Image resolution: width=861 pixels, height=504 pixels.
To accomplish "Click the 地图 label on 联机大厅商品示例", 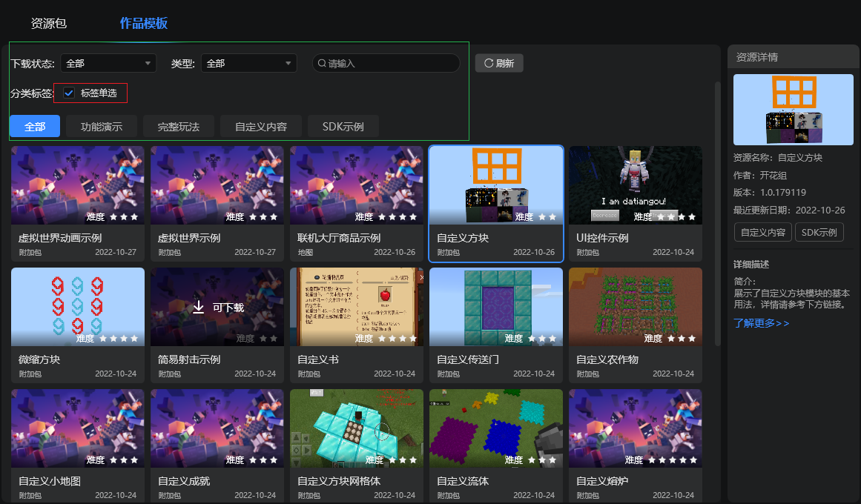I will tap(306, 253).
